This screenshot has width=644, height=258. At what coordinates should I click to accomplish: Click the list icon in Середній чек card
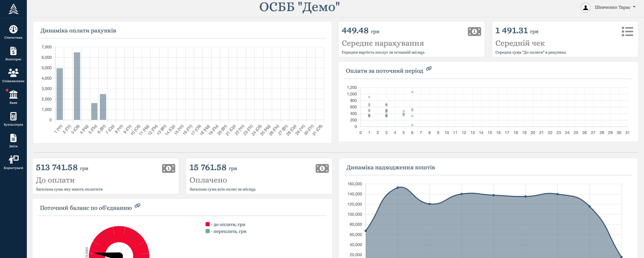coord(627,32)
